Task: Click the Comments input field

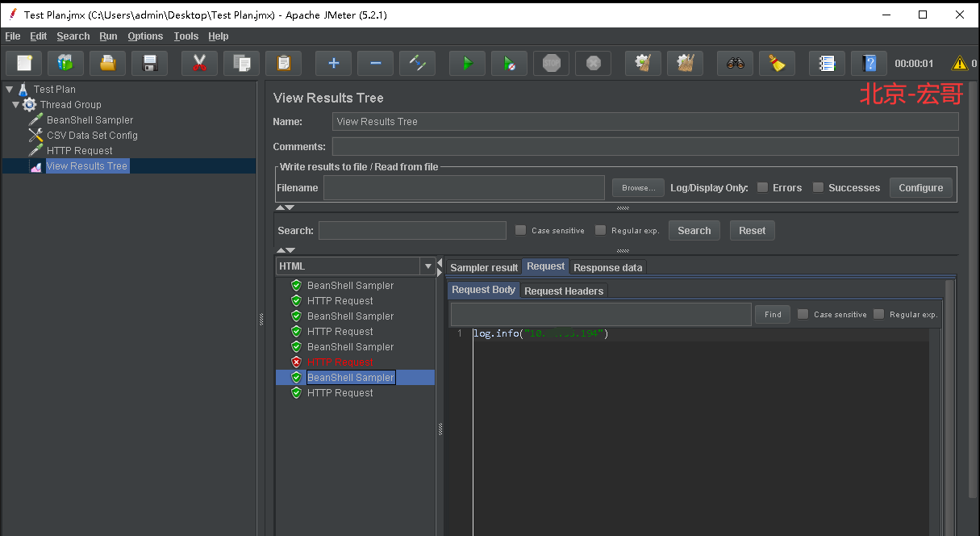Action: click(645, 147)
